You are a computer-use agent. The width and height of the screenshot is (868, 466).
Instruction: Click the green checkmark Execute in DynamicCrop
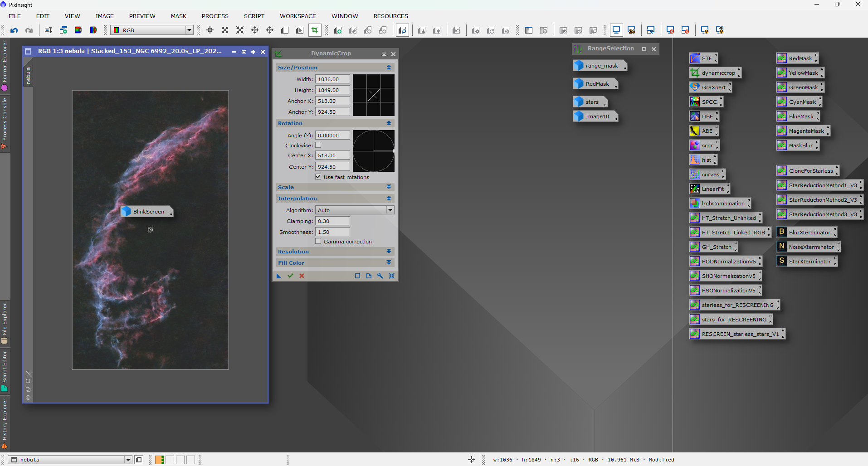coord(290,276)
